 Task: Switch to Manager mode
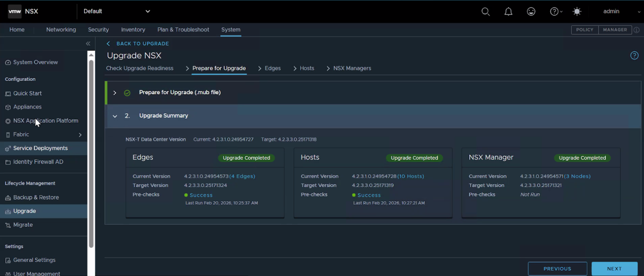click(615, 30)
